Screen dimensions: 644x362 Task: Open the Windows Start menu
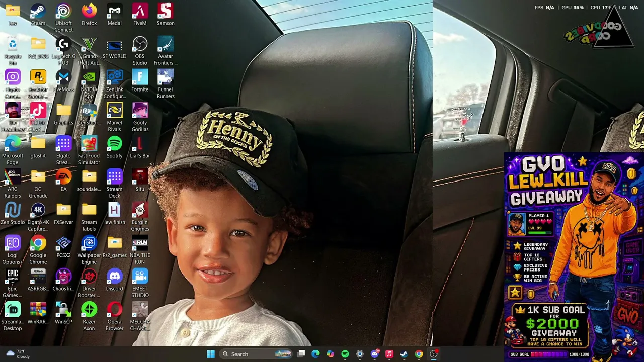coord(211,354)
